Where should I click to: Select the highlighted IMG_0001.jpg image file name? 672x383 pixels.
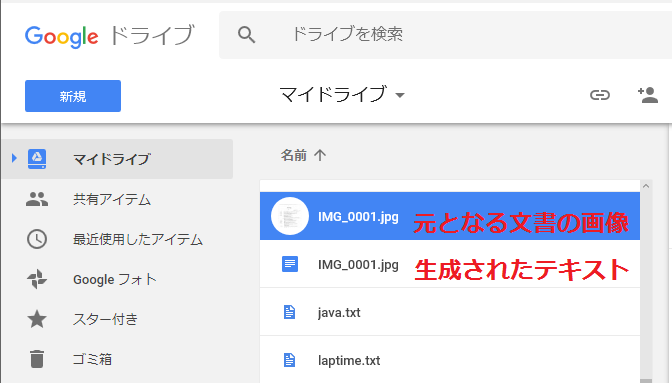(358, 217)
